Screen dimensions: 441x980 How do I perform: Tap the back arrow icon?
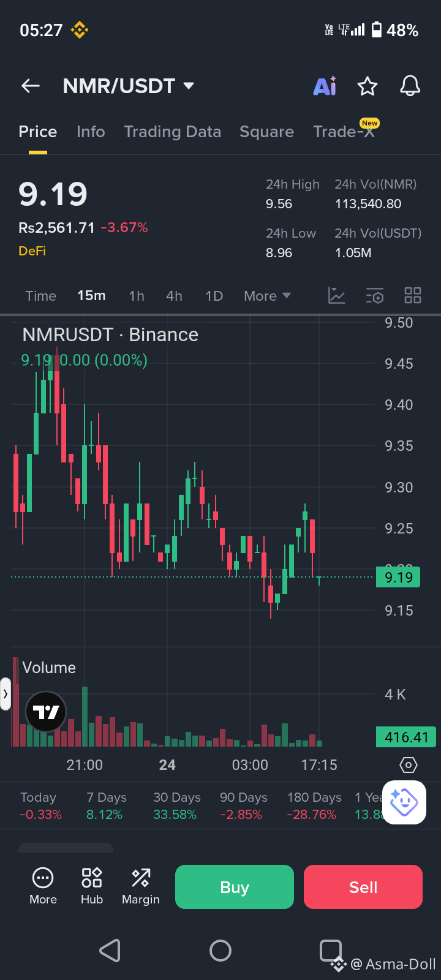click(31, 86)
